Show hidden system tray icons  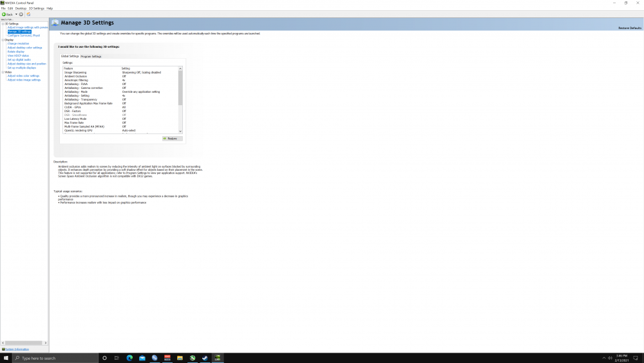604,358
